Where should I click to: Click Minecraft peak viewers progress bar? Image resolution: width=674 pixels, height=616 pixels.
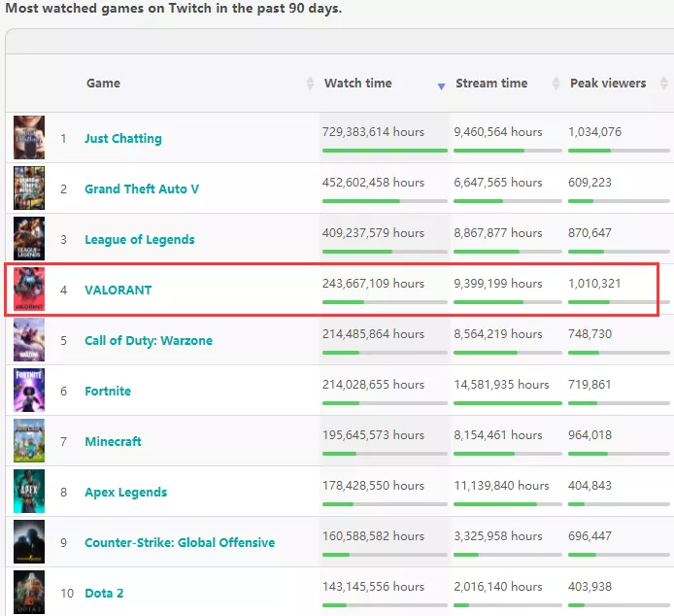[619, 454]
